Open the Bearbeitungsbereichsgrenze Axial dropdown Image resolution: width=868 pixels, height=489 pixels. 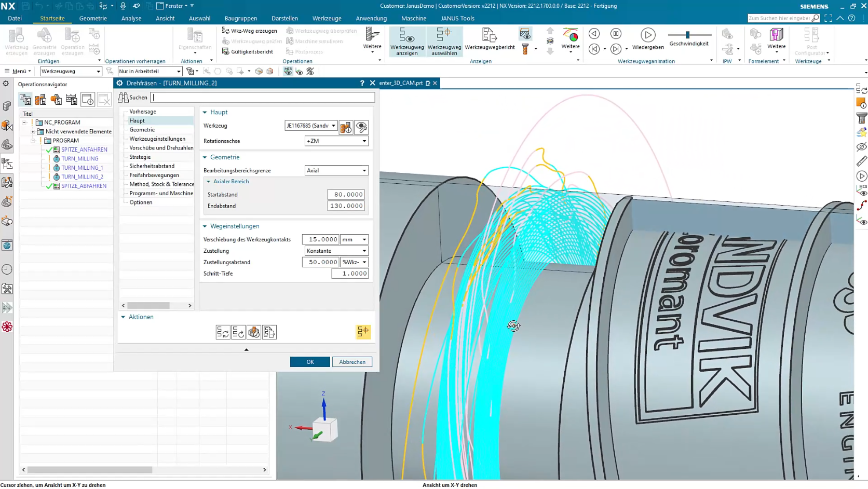pos(336,170)
